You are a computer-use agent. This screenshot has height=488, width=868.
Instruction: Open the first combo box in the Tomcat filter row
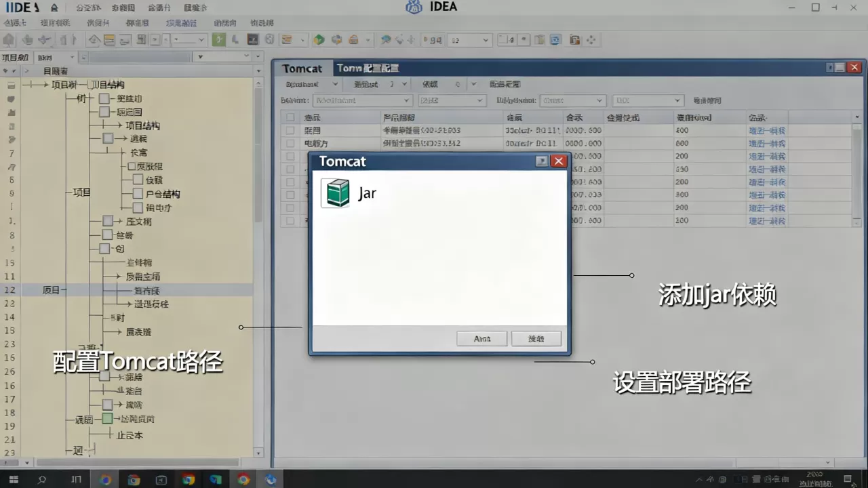[362, 100]
